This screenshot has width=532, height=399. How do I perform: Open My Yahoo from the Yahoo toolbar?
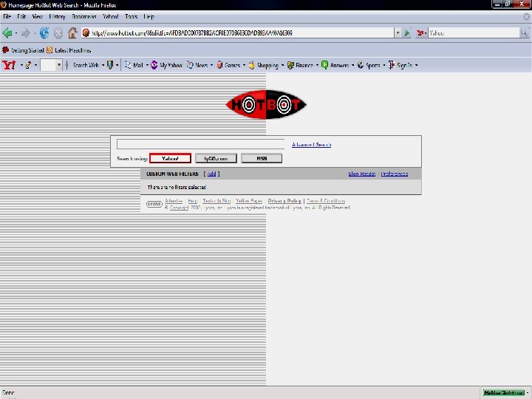[x=166, y=65]
